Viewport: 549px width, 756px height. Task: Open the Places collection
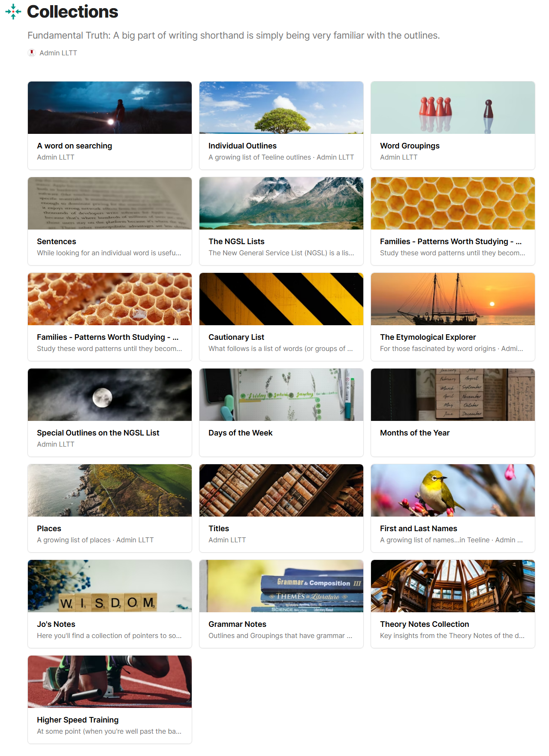click(x=49, y=529)
